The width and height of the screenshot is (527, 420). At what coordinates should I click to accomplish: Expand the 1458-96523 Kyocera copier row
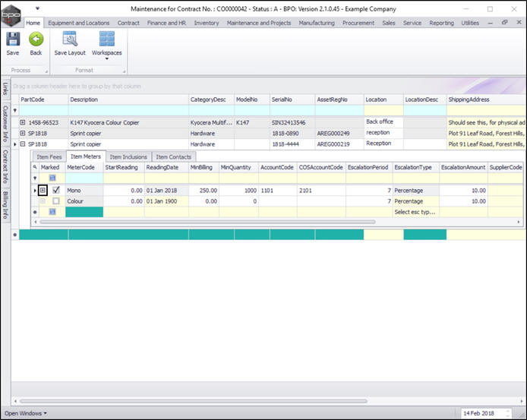tap(23, 122)
